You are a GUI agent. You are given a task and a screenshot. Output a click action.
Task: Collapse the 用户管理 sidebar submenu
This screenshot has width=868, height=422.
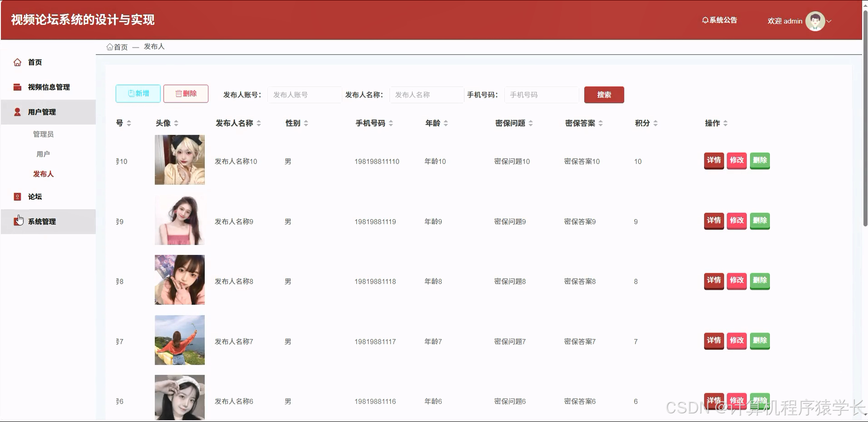(41, 112)
